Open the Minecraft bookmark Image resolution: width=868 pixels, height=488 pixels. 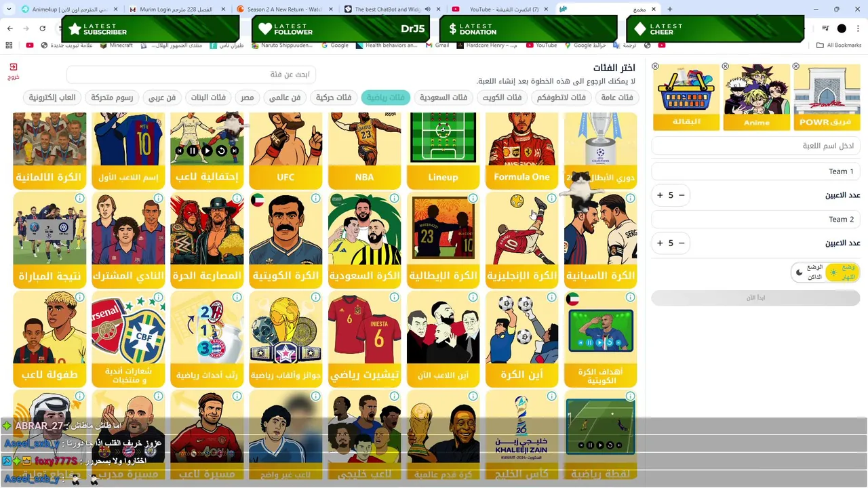click(x=117, y=45)
